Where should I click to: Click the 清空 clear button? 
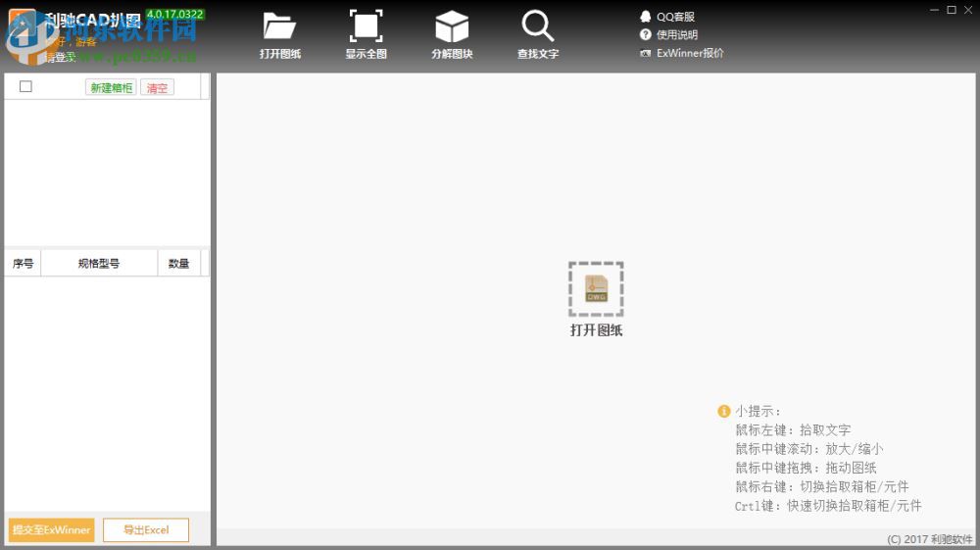[157, 87]
